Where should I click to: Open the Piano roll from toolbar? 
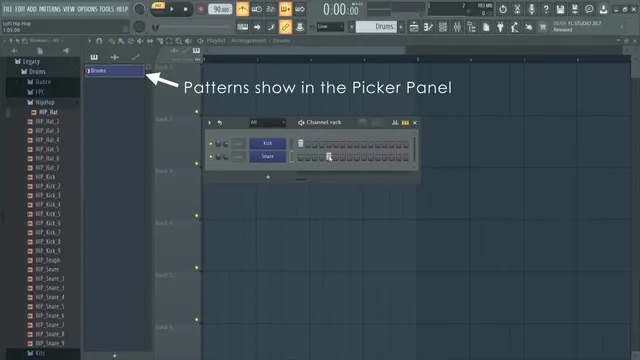[428, 27]
